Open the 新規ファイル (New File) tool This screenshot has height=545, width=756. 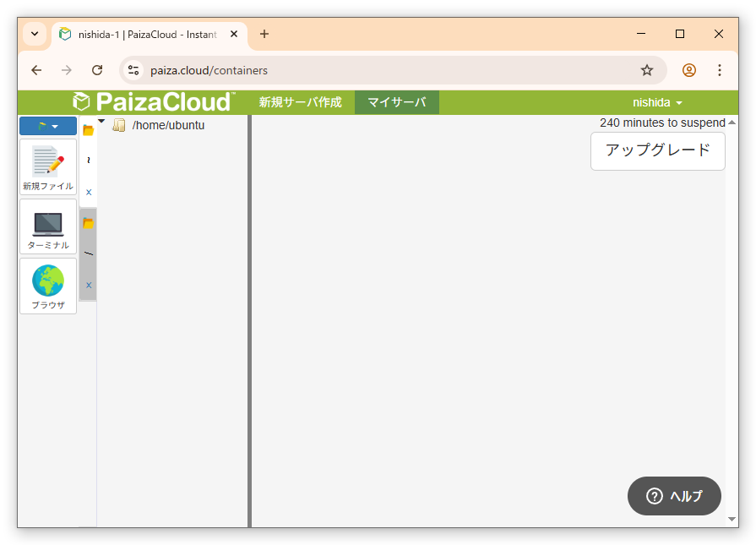47,166
